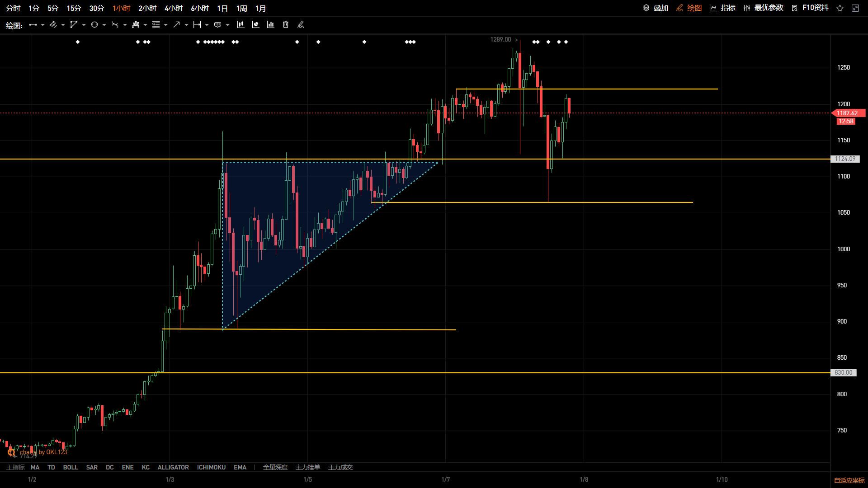Expand the circle shape tool dropdown arrow
868x488 pixels.
[104, 25]
